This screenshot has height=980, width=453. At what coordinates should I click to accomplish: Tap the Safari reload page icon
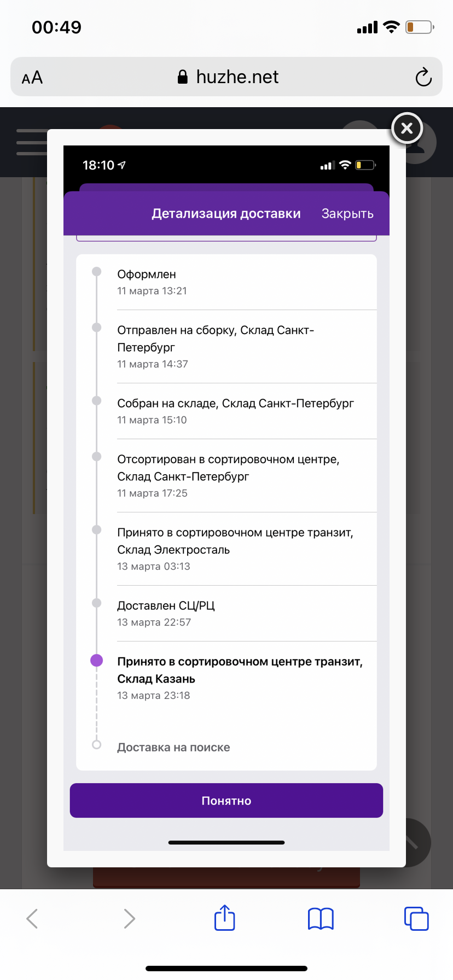pyautogui.click(x=423, y=77)
